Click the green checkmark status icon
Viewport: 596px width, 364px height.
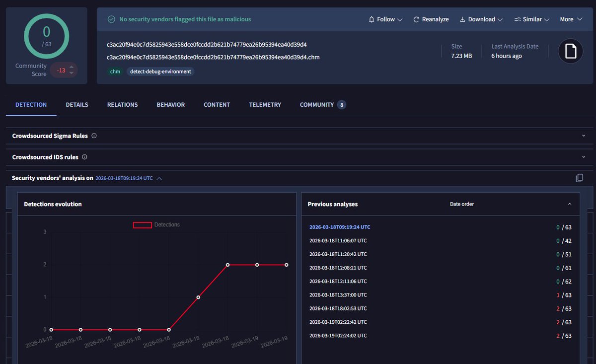click(x=112, y=19)
